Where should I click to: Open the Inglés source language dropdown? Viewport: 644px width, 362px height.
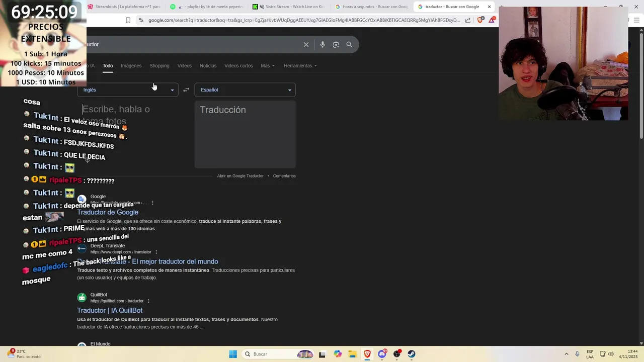(128, 90)
